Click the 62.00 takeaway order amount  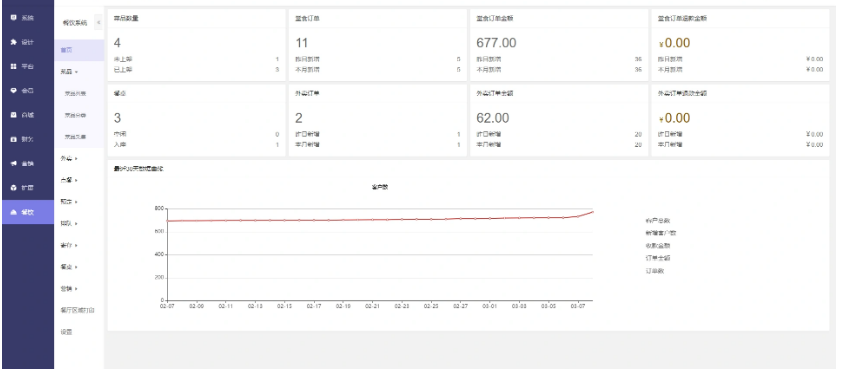pyautogui.click(x=493, y=118)
